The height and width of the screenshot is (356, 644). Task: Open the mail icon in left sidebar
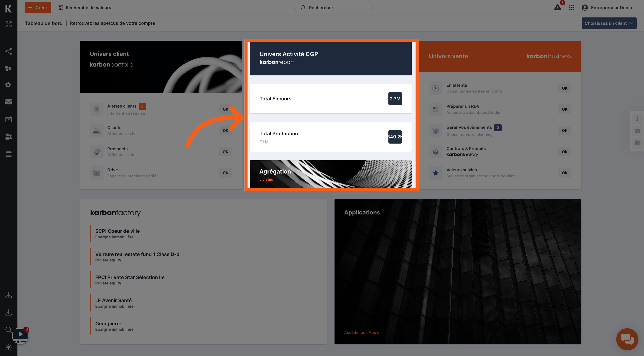(8, 102)
